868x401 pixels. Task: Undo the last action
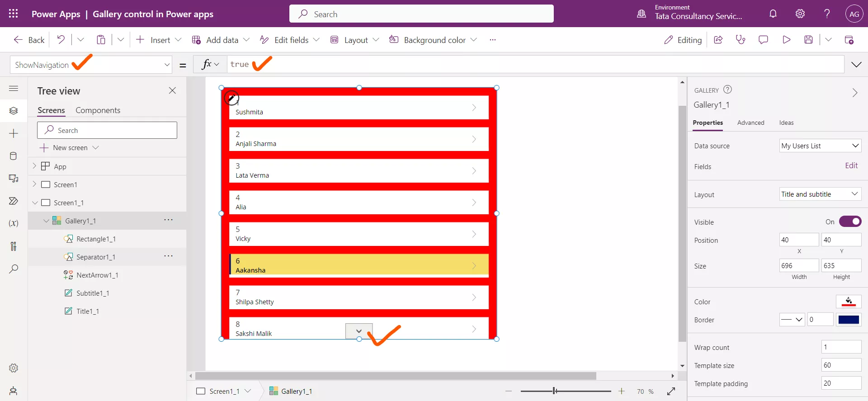coord(61,40)
